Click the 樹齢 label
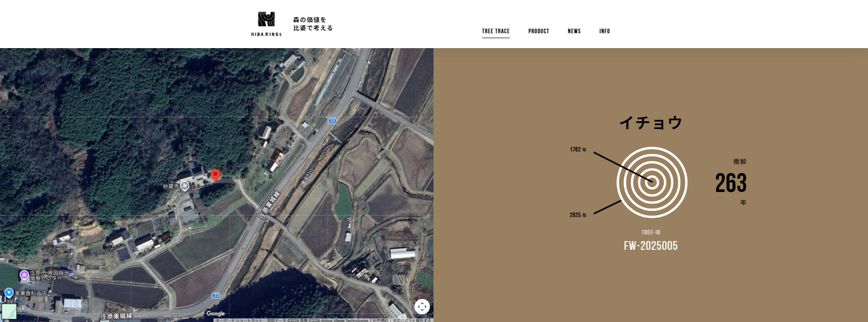The image size is (868, 322). click(740, 162)
